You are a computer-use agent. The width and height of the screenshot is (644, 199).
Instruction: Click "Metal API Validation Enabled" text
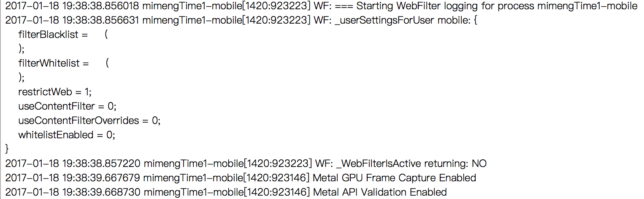(380, 192)
